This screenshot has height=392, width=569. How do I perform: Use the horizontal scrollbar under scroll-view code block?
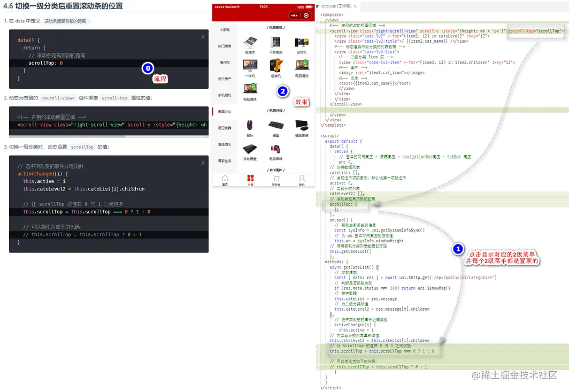67,136
